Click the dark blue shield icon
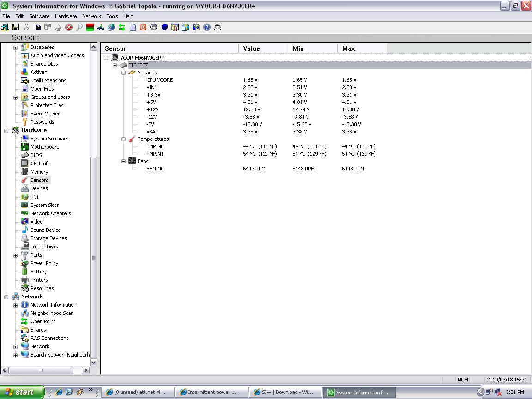 [x=164, y=27]
